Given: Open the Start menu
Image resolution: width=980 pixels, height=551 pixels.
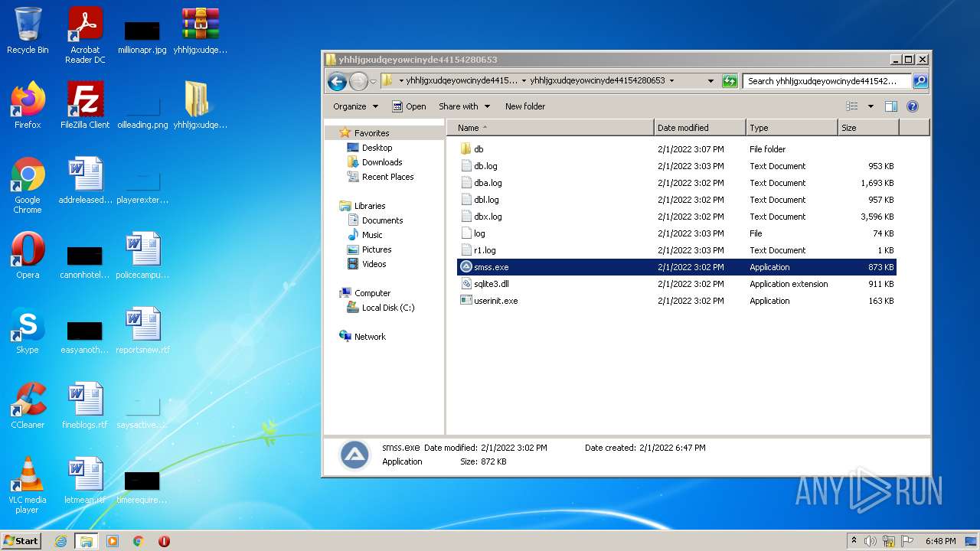Looking at the screenshot, I should click(x=21, y=540).
